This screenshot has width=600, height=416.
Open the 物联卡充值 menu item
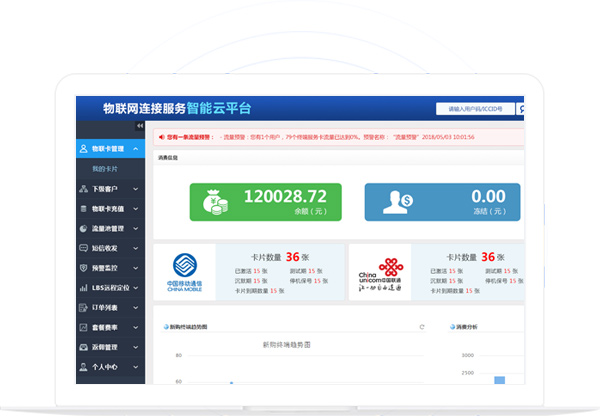[x=108, y=208]
